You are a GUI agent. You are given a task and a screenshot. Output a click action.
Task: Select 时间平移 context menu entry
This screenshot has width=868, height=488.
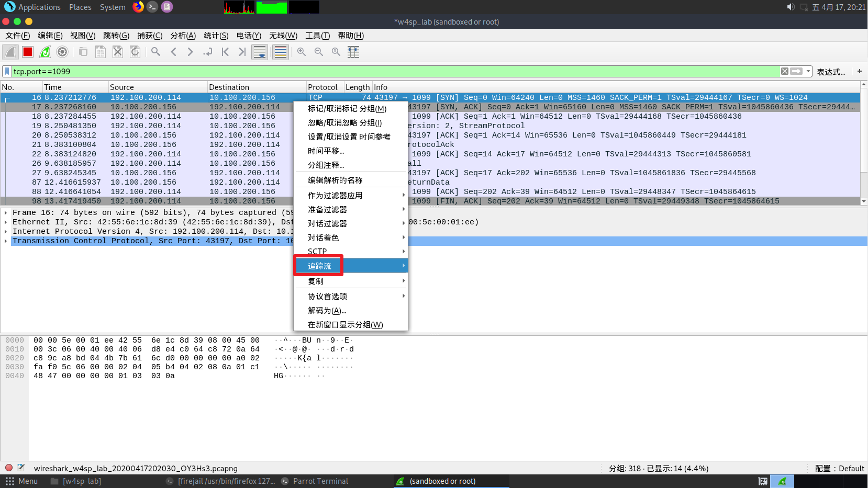350,151
